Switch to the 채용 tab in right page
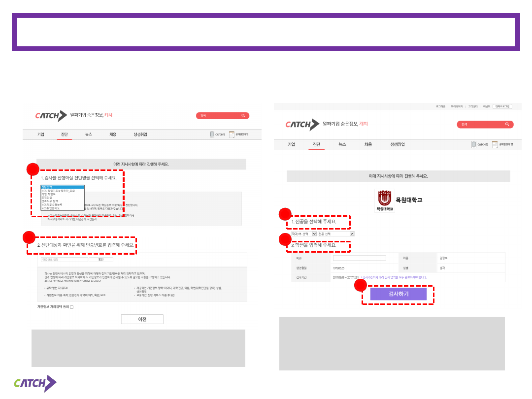This screenshot has width=532, height=399. coord(368,144)
